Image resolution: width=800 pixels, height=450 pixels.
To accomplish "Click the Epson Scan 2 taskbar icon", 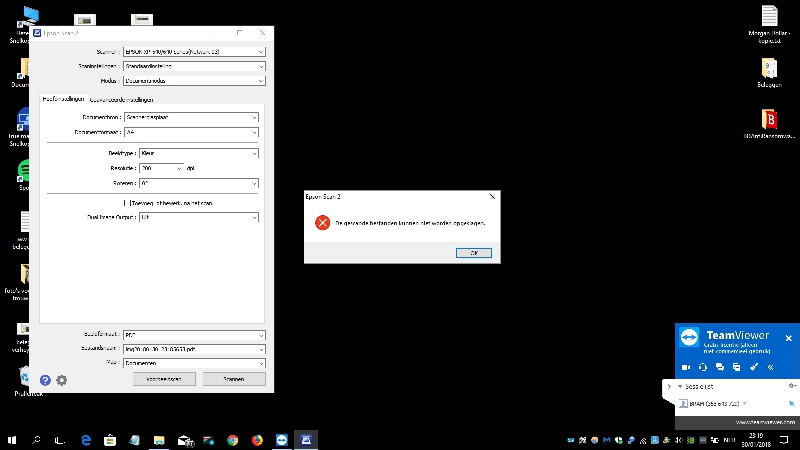I will pos(306,440).
